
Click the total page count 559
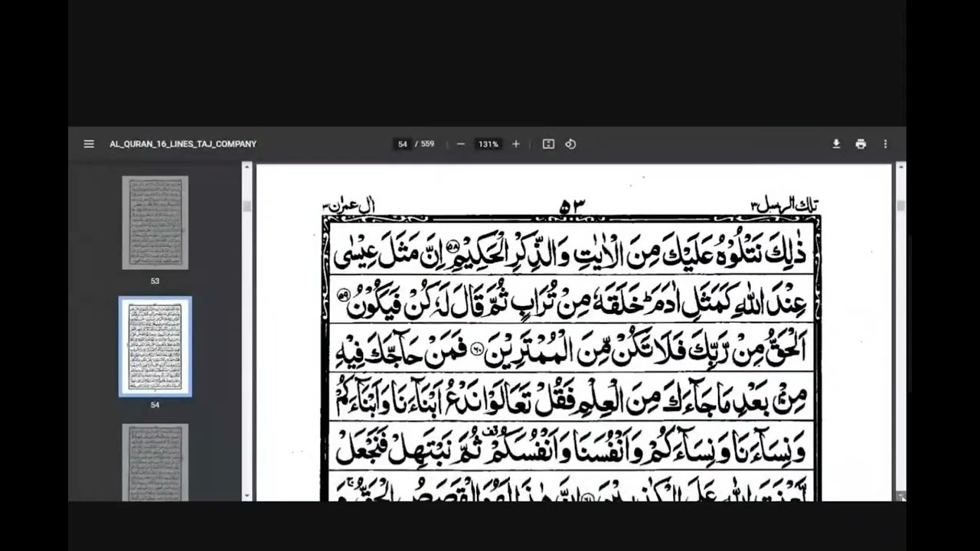click(427, 144)
